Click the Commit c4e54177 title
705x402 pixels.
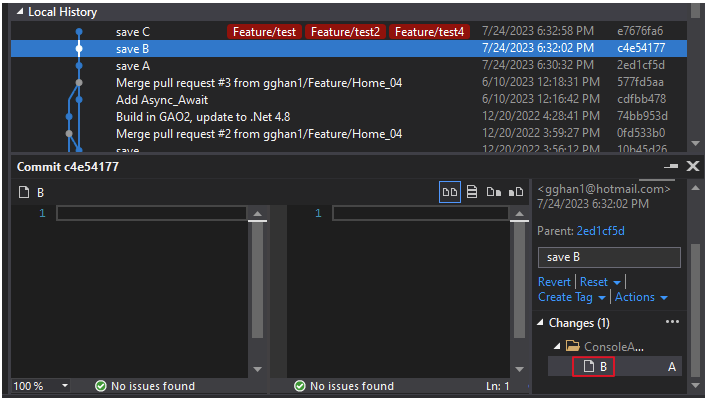coord(68,167)
